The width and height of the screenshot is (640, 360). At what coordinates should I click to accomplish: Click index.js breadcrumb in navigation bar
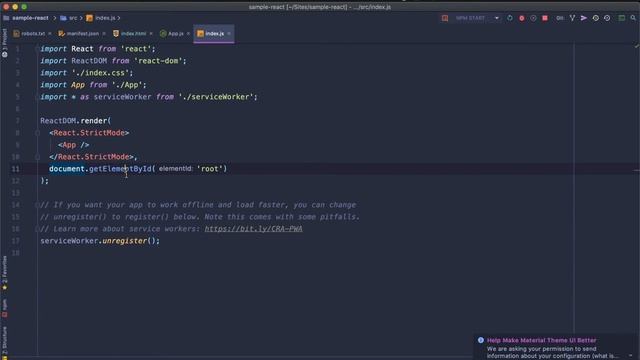click(x=101, y=18)
